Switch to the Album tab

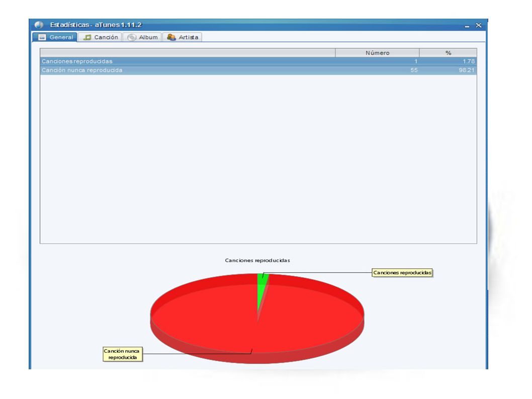coord(142,37)
